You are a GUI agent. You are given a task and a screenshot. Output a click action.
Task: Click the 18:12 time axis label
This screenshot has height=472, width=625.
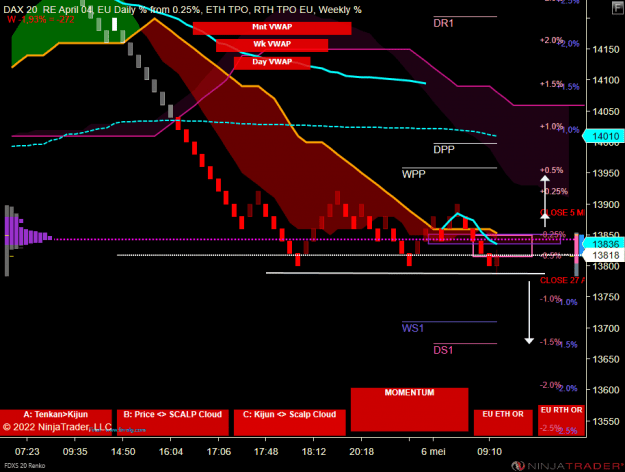pos(314,452)
